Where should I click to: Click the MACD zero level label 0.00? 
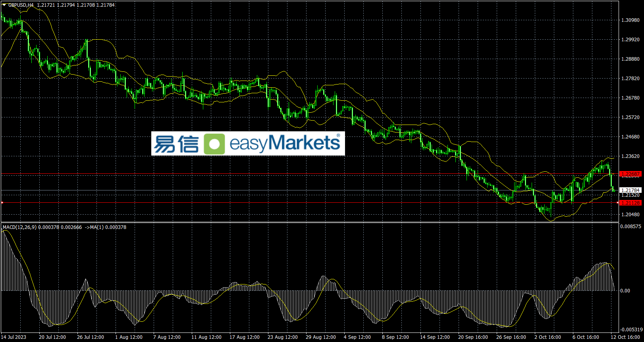pyautogui.click(x=625, y=291)
